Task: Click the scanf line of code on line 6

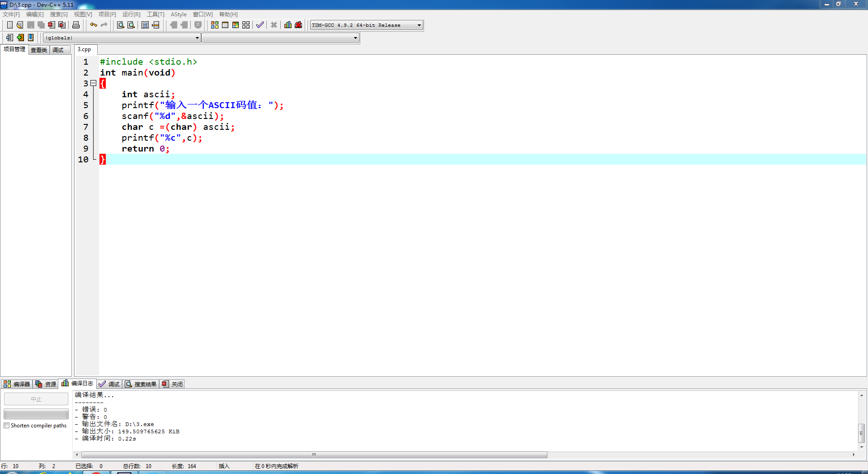Action: pyautogui.click(x=173, y=116)
